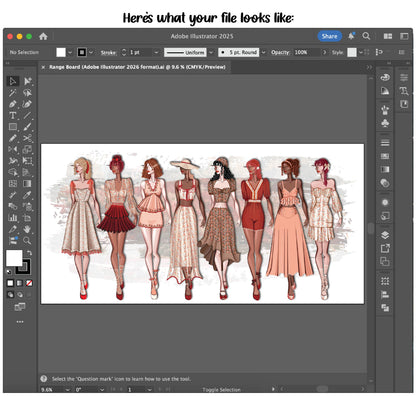Image resolution: width=416 pixels, height=396 pixels.
Task: Enable Draw Behind mode
Action: coord(20,295)
